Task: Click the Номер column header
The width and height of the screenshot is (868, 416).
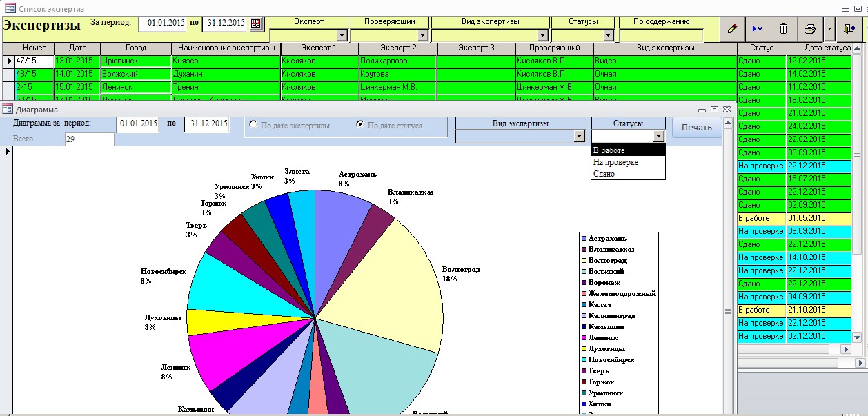Action: coord(34,48)
